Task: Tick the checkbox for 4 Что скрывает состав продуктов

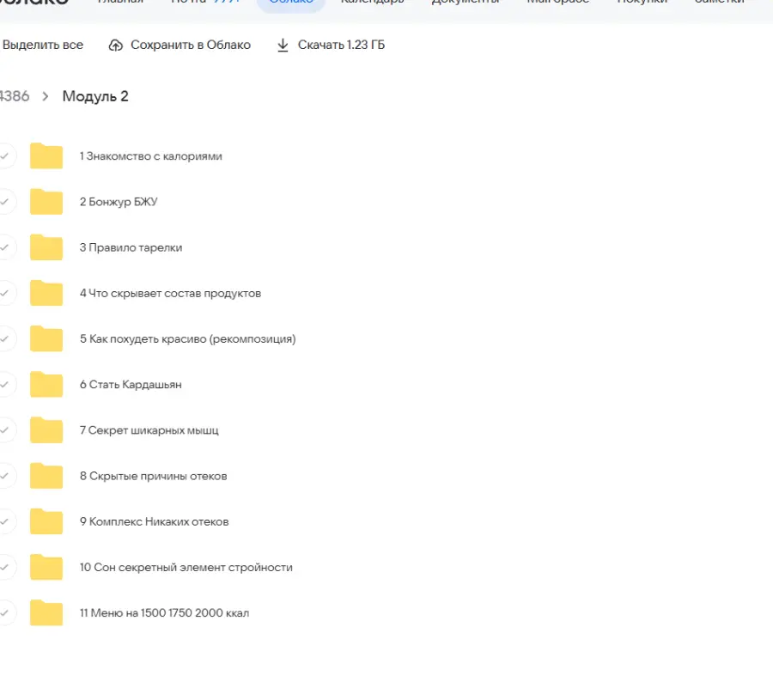Action: [5, 293]
